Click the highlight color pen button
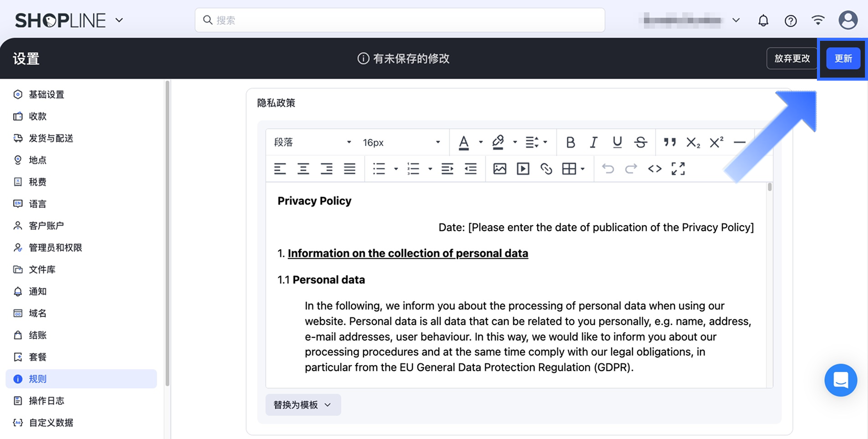 tap(498, 142)
